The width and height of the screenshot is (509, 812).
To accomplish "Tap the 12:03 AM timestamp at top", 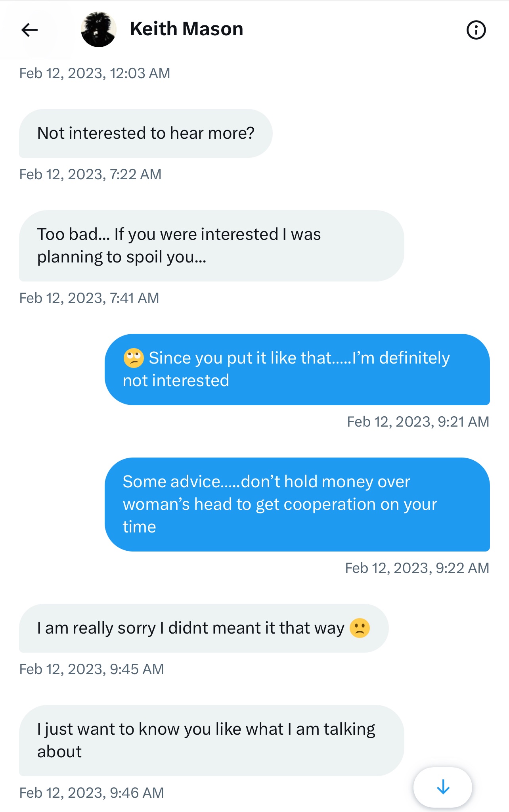I will 95,73.
